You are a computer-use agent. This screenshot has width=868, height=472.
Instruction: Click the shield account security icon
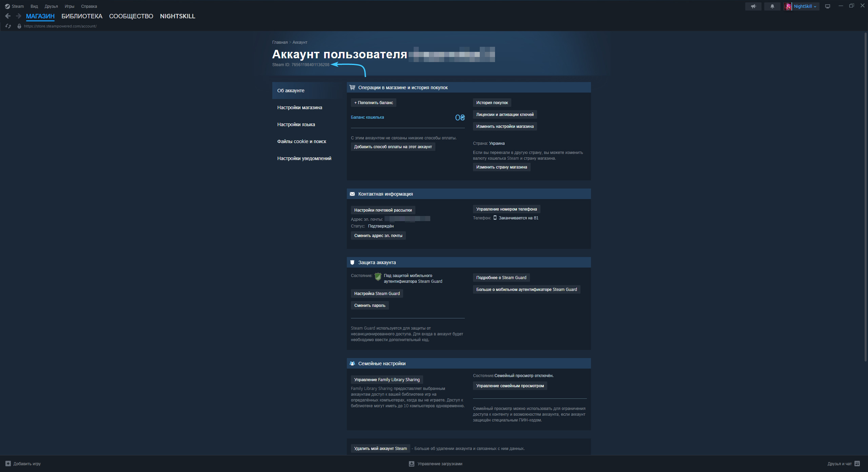point(352,262)
